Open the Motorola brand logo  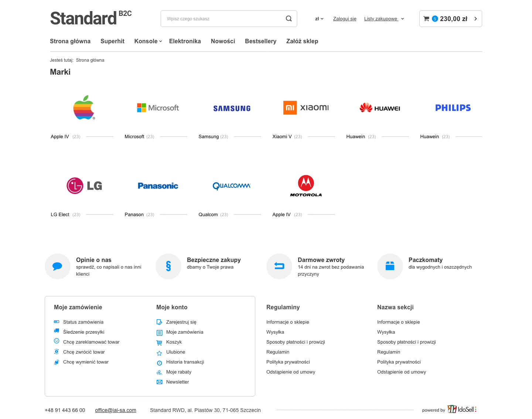click(306, 186)
